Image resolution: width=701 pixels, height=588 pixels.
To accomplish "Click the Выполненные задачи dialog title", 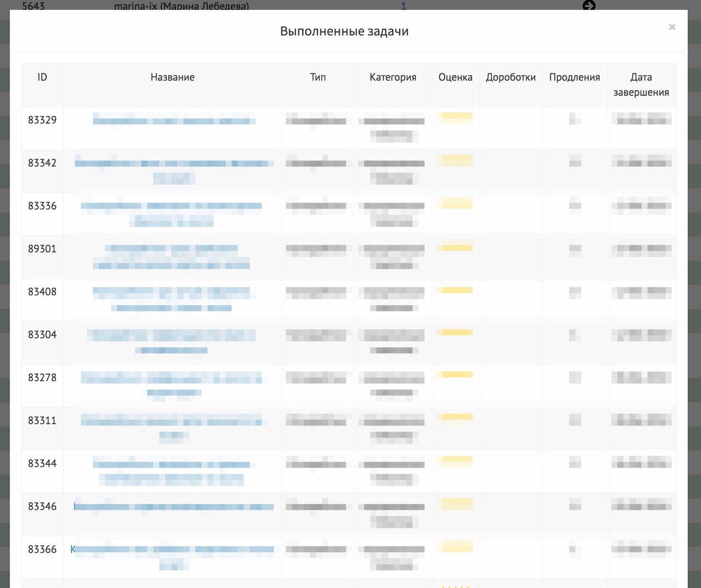I will pos(344,31).
